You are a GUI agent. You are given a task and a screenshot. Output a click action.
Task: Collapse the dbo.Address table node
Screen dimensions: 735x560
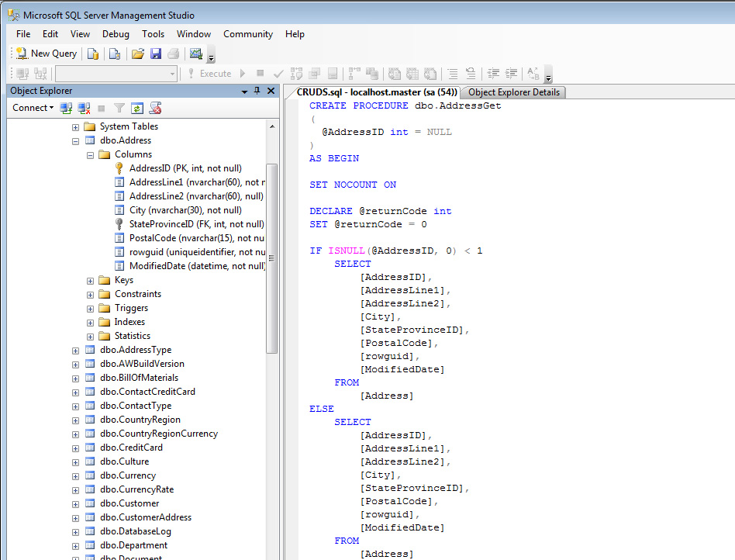75,141
